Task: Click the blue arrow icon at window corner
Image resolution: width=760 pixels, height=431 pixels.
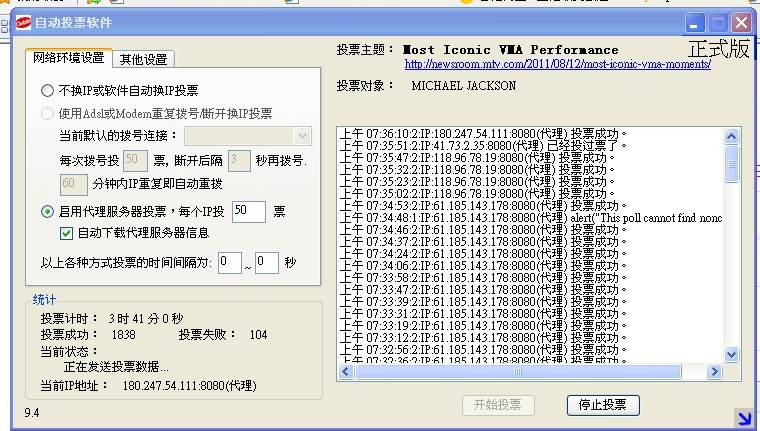Action: pos(743,418)
